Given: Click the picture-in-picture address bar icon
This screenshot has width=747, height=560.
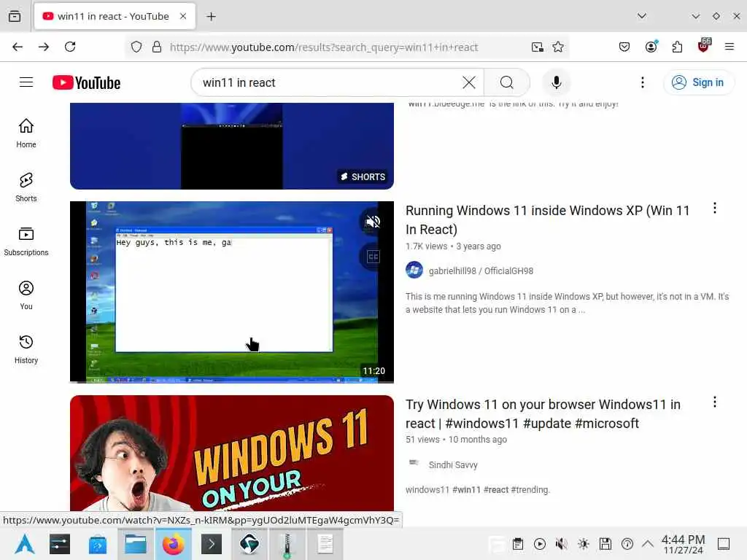Looking at the screenshot, I should pos(538,47).
